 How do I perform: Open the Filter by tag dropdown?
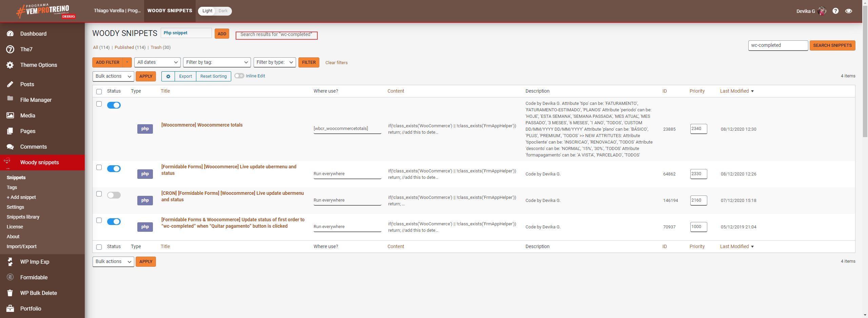[217, 62]
